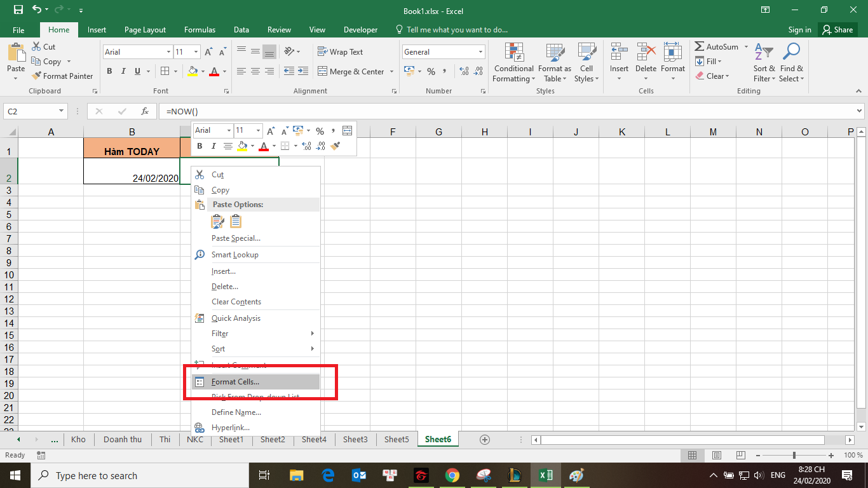The width and height of the screenshot is (868, 488).
Task: Open the ribbon font name dropdown
Action: [x=168, y=52]
